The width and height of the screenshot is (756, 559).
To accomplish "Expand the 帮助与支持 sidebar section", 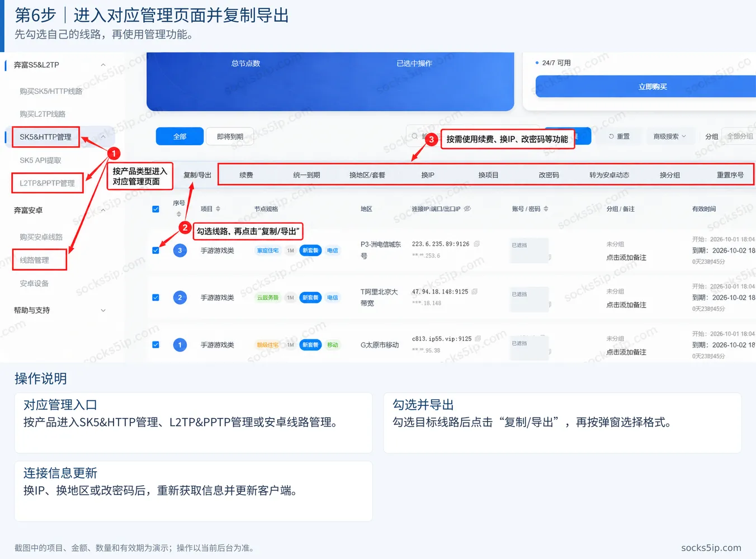I will tap(103, 310).
